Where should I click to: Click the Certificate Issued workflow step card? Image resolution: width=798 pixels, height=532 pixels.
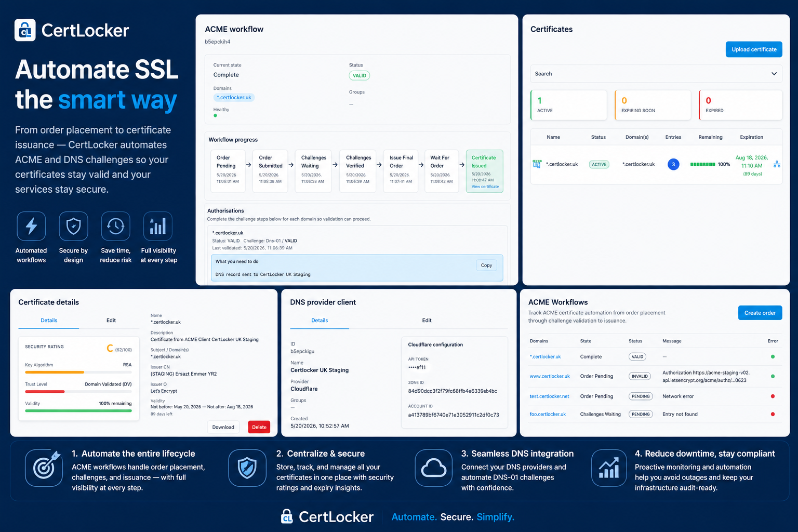[x=485, y=171]
